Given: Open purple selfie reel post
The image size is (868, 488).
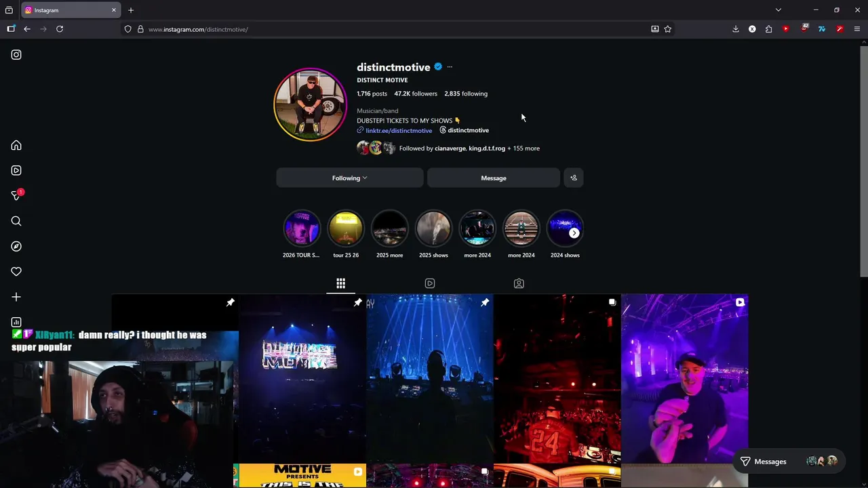Looking at the screenshot, I should coord(684,378).
